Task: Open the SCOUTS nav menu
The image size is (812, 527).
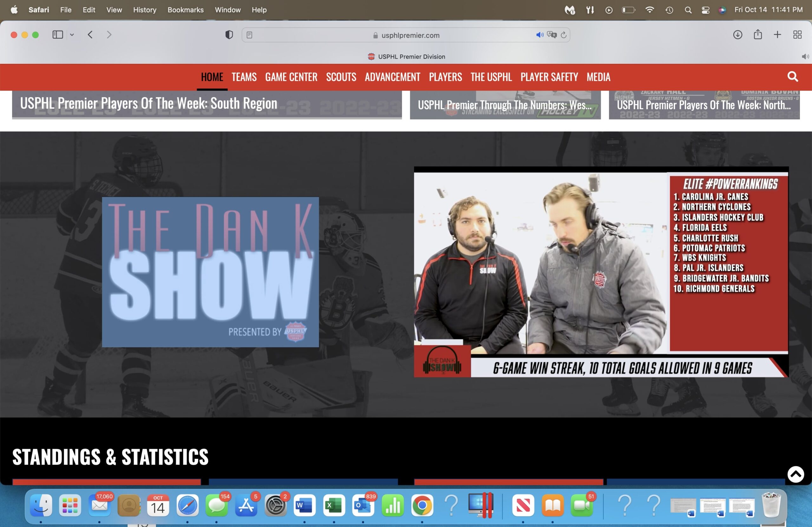Action: pyautogui.click(x=341, y=77)
